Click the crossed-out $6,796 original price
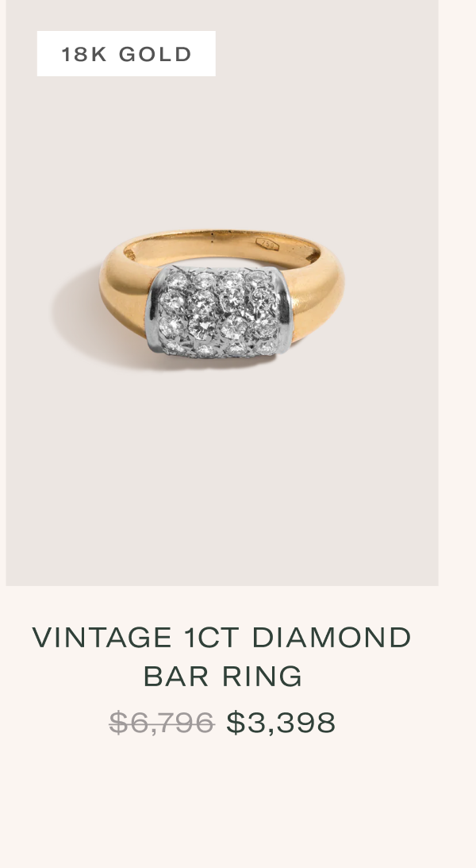The height and width of the screenshot is (868, 476). [161, 723]
